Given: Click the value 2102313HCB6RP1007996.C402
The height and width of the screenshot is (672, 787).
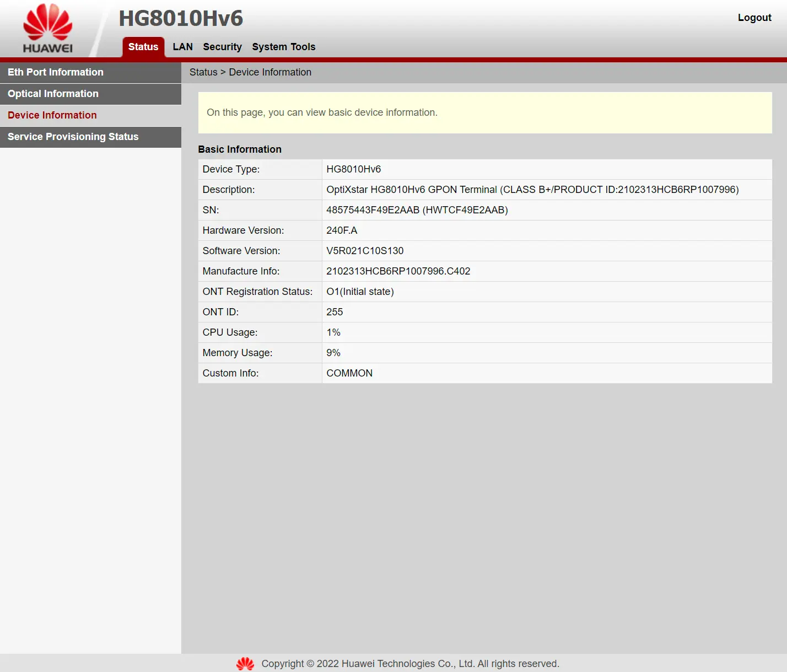Looking at the screenshot, I should click(398, 271).
